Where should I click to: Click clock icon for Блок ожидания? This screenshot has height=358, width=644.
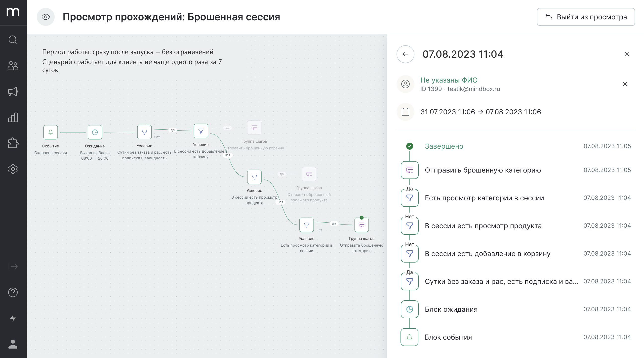(409, 309)
